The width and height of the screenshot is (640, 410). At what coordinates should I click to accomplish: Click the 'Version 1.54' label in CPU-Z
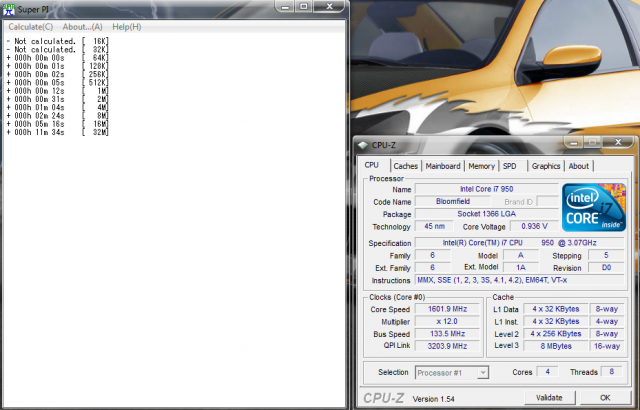click(x=433, y=399)
